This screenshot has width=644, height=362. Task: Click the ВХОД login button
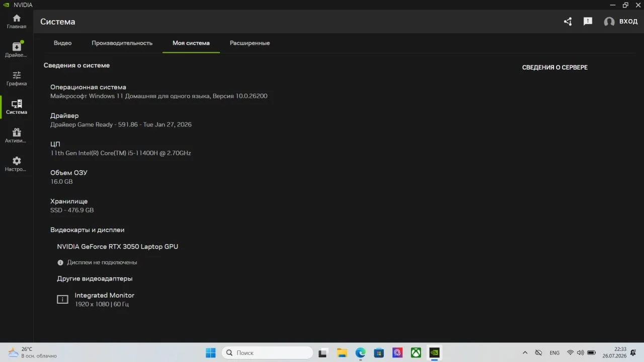point(628,22)
